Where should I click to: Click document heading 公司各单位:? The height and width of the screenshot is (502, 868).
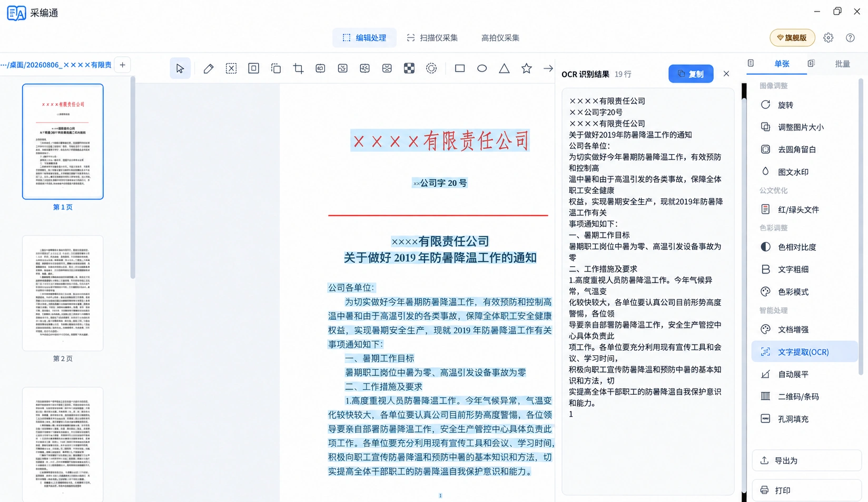pos(351,288)
